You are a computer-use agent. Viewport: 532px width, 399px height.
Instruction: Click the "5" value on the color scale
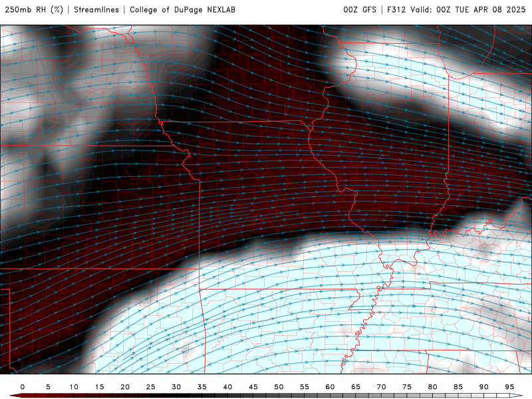(48, 387)
